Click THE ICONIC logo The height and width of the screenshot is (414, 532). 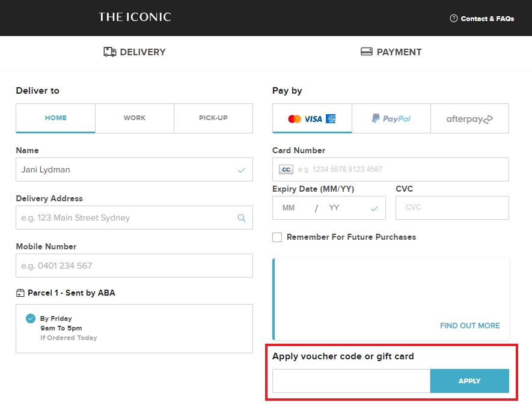[x=135, y=17]
